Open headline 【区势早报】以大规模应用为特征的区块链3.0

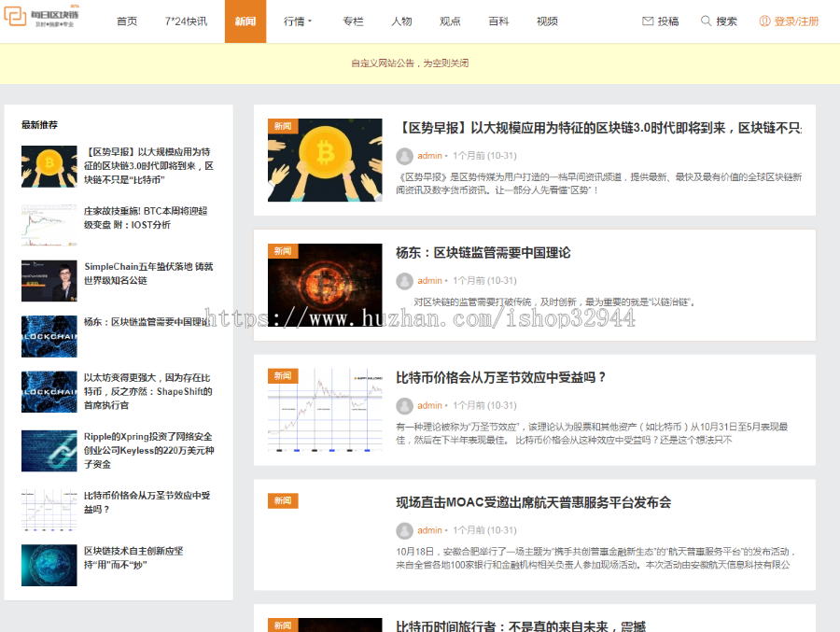click(599, 128)
